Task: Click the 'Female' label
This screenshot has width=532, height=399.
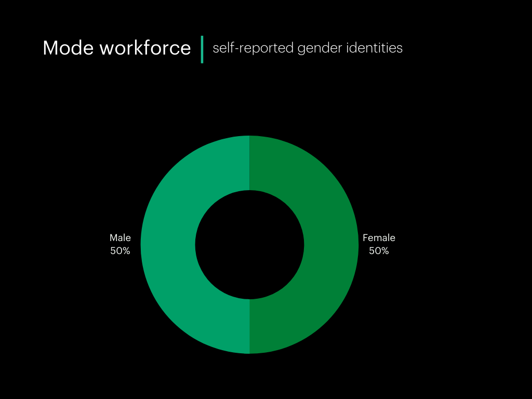Action: [379, 238]
